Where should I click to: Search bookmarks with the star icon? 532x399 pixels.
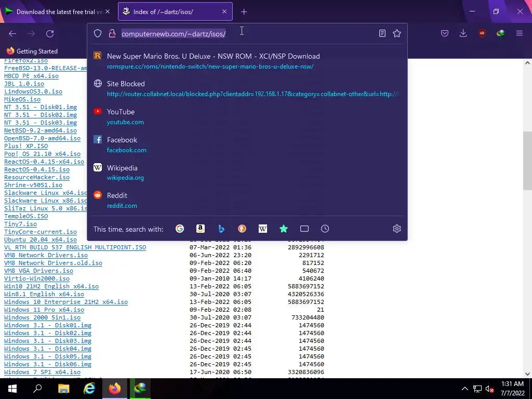click(284, 229)
